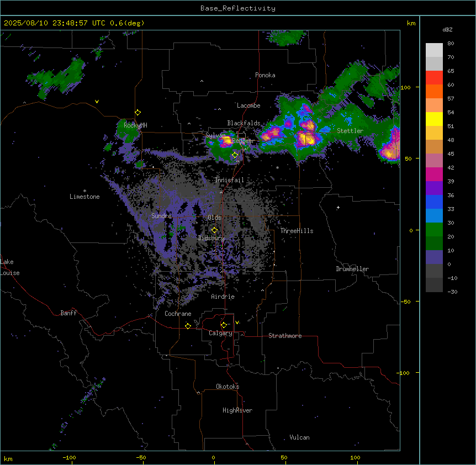Screen dimensions: 476x465
Task: Click the Strathmore city label
Action: (285, 336)
